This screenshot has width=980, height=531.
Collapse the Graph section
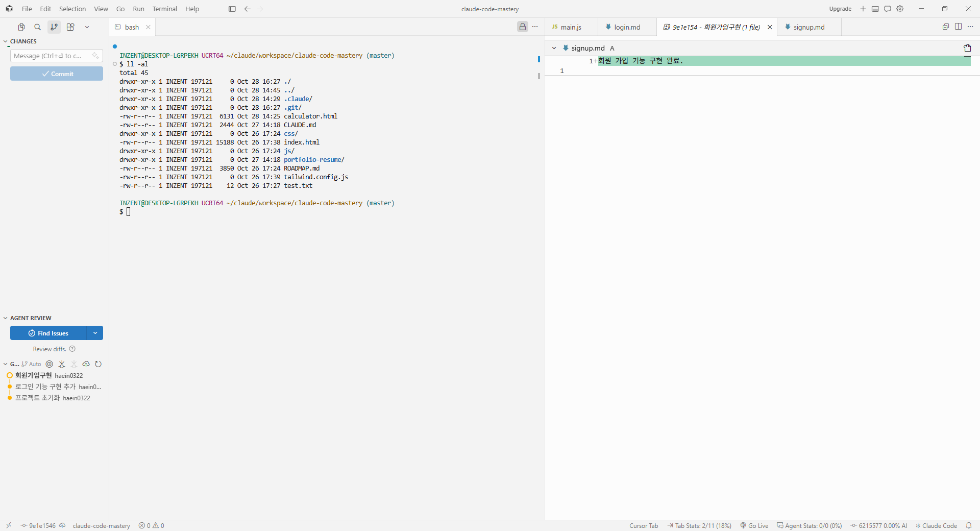coord(6,364)
